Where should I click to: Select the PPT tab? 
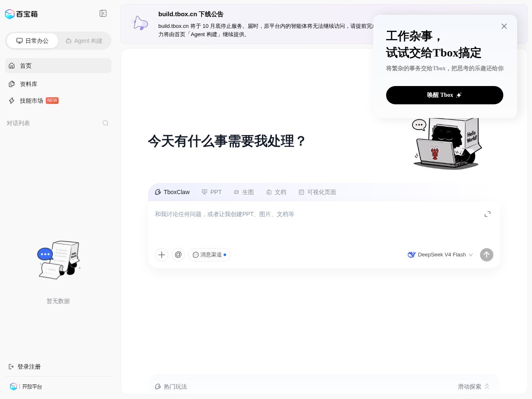point(212,192)
